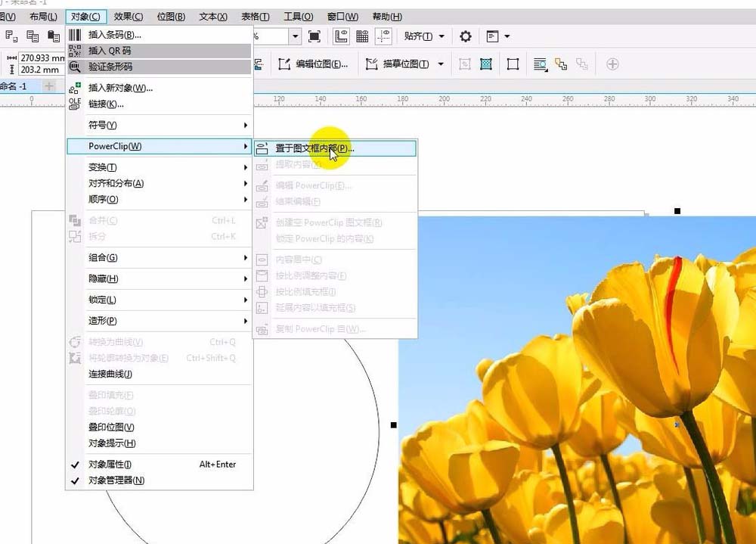Image resolution: width=756 pixels, height=544 pixels.
Task: Click the yellow object order icon
Action: (561, 64)
